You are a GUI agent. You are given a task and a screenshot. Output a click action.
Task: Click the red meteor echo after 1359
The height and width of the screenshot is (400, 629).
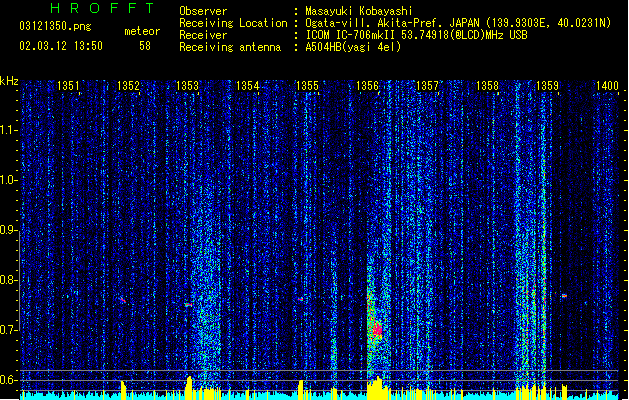564,296
